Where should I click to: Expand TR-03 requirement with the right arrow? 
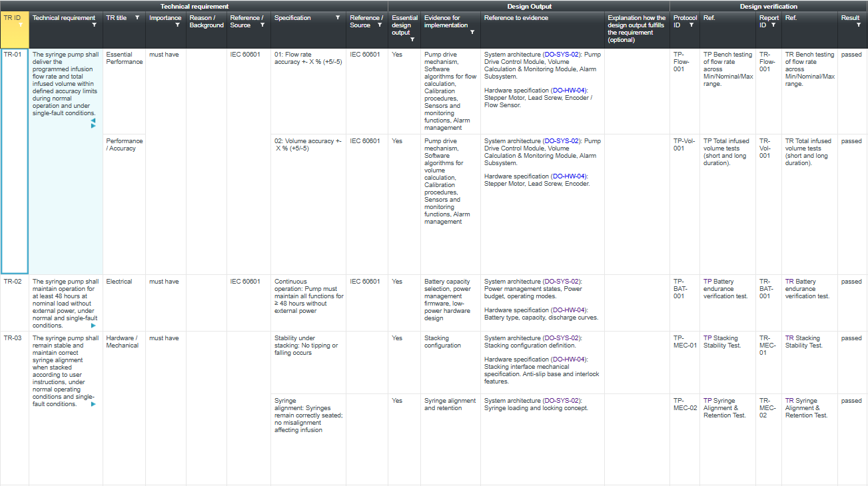[93, 404]
